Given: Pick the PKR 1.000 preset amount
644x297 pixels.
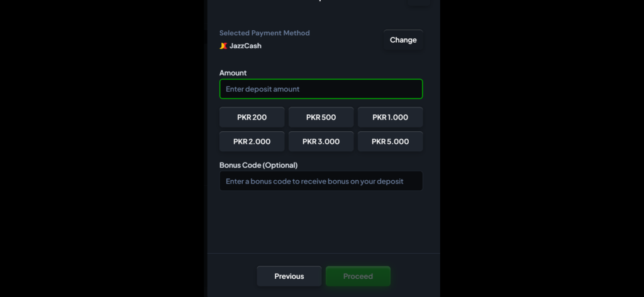Looking at the screenshot, I should pyautogui.click(x=390, y=117).
